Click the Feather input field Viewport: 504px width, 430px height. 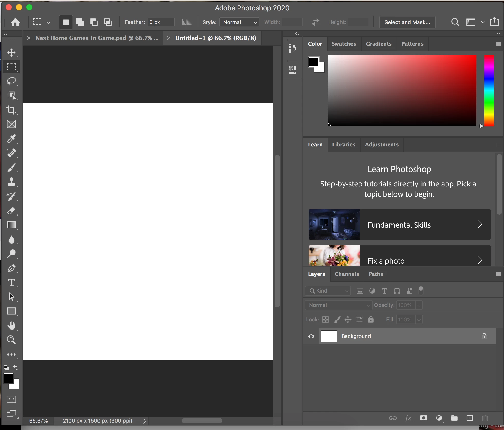161,22
